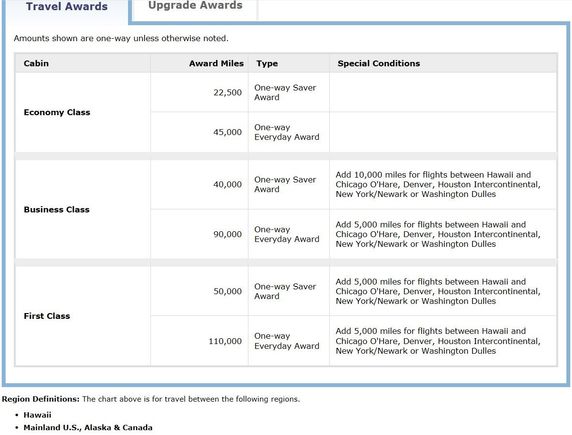Select the First Class row label
Screen dimensions: 572x435
coord(47,316)
